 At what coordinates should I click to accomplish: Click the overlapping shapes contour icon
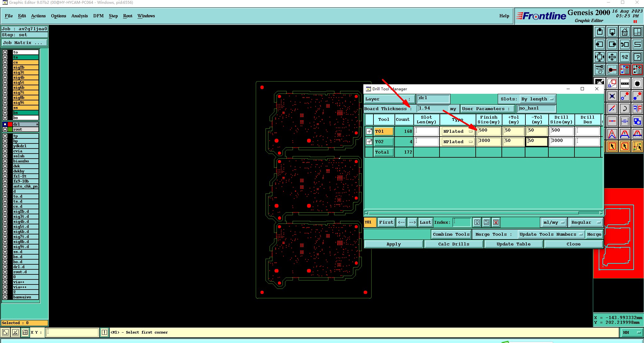click(637, 121)
